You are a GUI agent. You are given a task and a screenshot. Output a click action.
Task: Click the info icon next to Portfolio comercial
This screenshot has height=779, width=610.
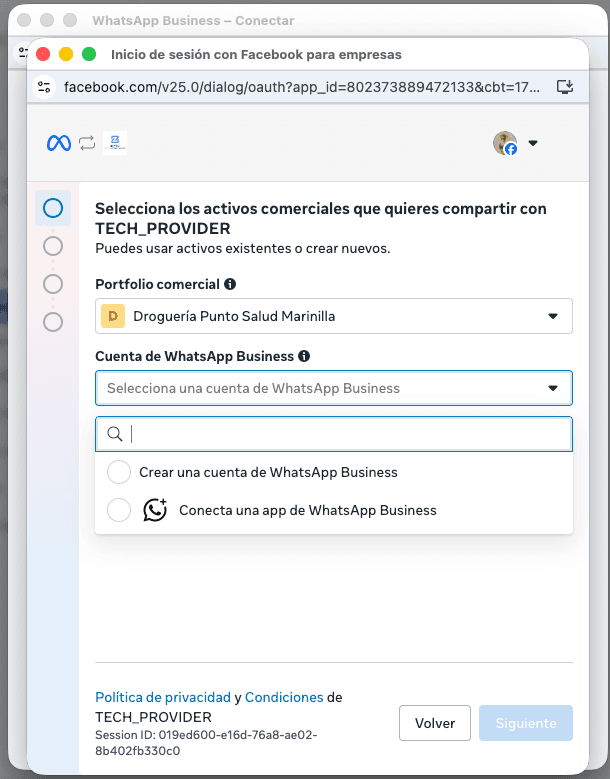[230, 284]
